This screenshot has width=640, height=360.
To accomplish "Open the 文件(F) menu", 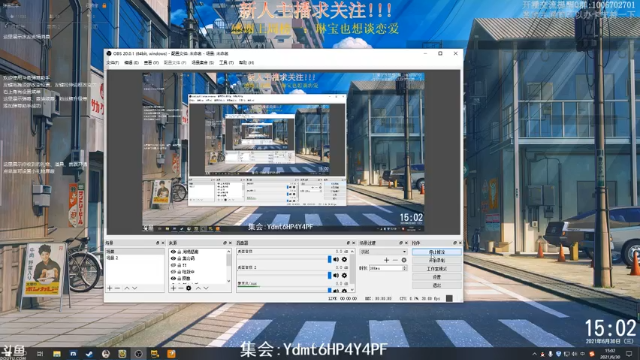I will pyautogui.click(x=113, y=62).
